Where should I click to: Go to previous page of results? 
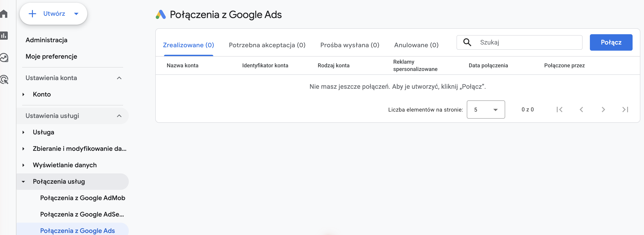(581, 109)
